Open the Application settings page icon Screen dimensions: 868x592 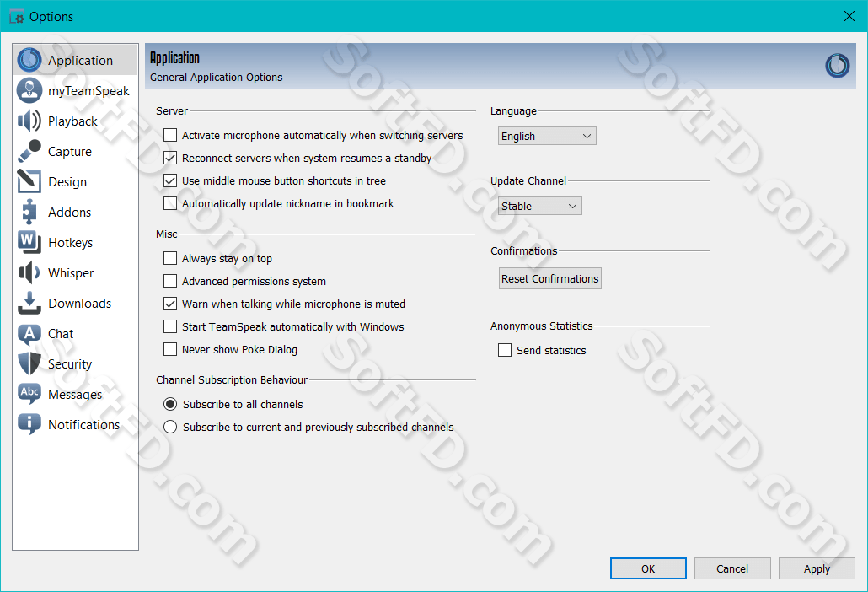(x=29, y=60)
